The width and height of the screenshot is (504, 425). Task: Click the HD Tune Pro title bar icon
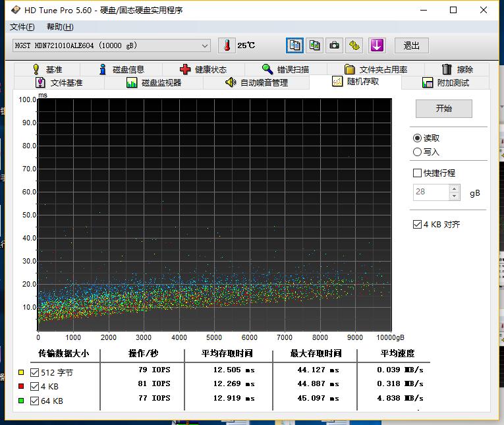click(x=15, y=10)
